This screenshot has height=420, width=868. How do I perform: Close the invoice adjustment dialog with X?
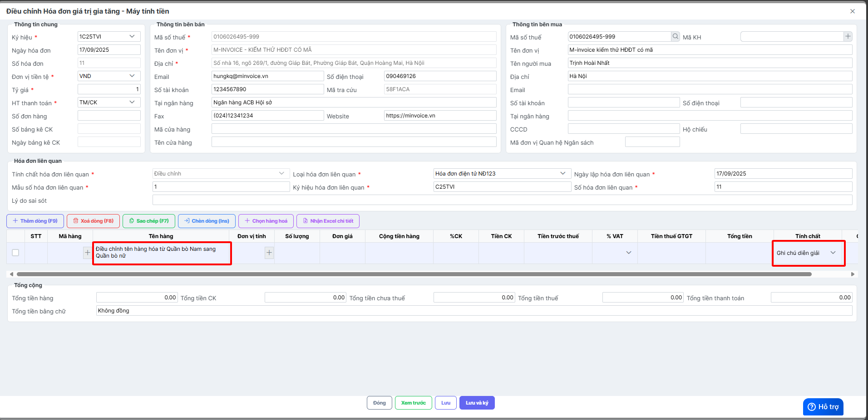click(x=852, y=11)
